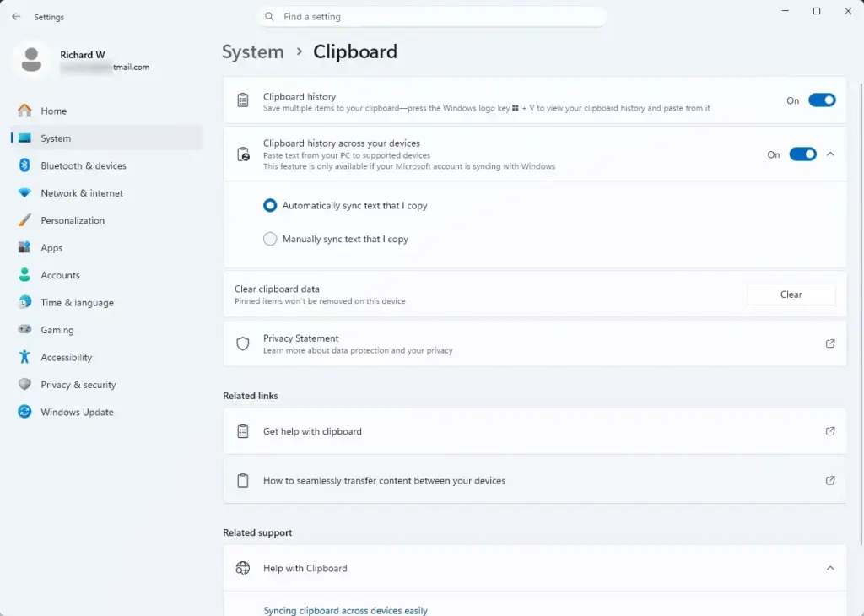Click the Richard W profile avatar
The image size is (864, 616).
31,60
